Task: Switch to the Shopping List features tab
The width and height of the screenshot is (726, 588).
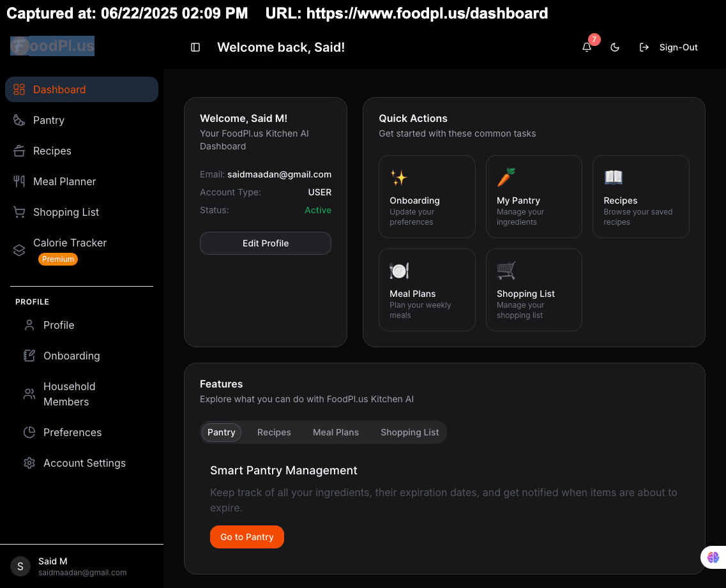Action: pyautogui.click(x=409, y=432)
